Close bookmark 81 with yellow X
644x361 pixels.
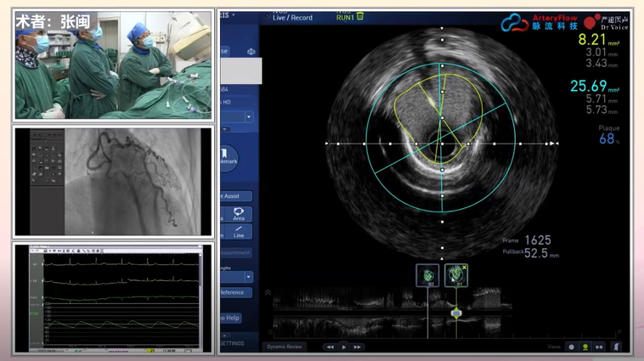(464, 268)
